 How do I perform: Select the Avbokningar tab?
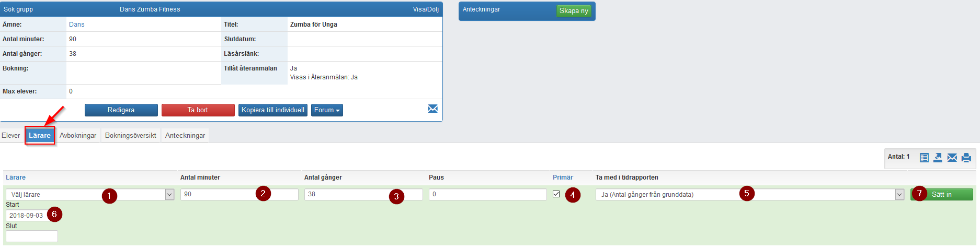78,135
